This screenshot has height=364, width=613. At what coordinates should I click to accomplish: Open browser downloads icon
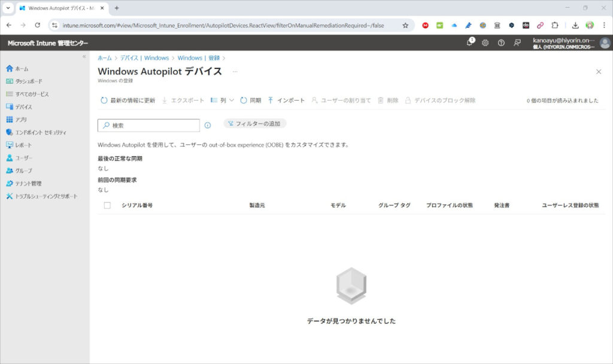coord(575,25)
